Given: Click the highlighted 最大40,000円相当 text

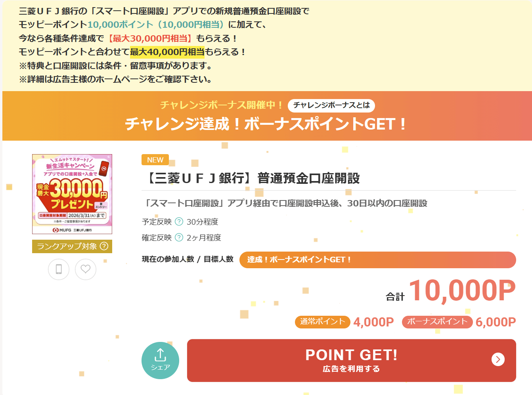Looking at the screenshot, I should click(x=167, y=52).
